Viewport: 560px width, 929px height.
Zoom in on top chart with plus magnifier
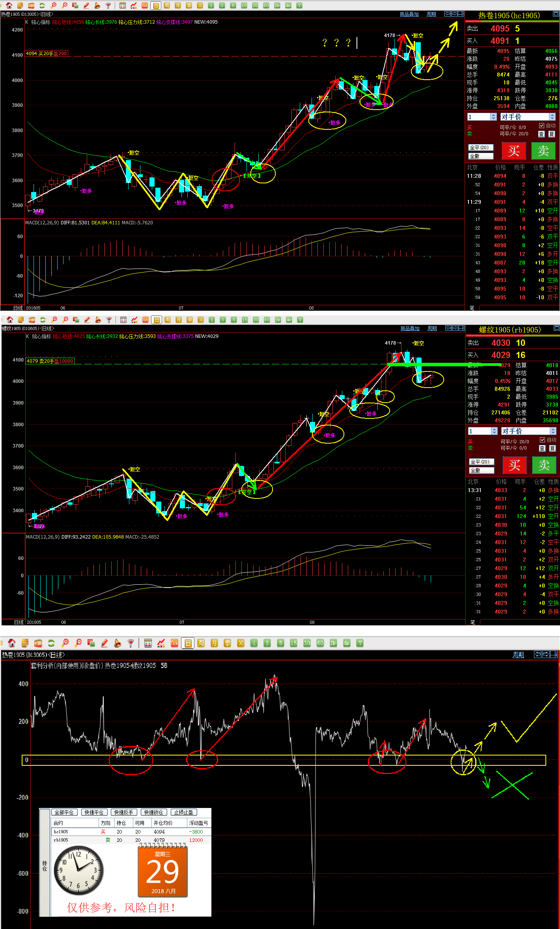[x=53, y=6]
